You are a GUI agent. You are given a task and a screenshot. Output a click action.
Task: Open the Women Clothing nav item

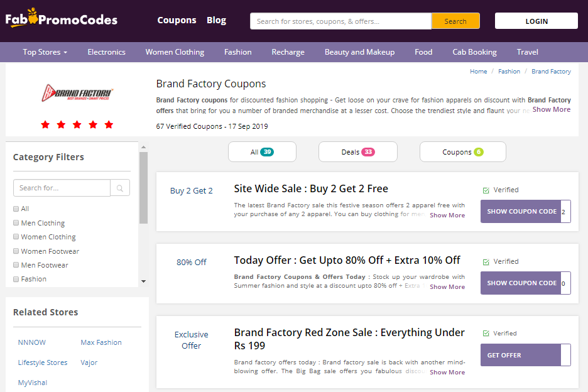point(175,52)
